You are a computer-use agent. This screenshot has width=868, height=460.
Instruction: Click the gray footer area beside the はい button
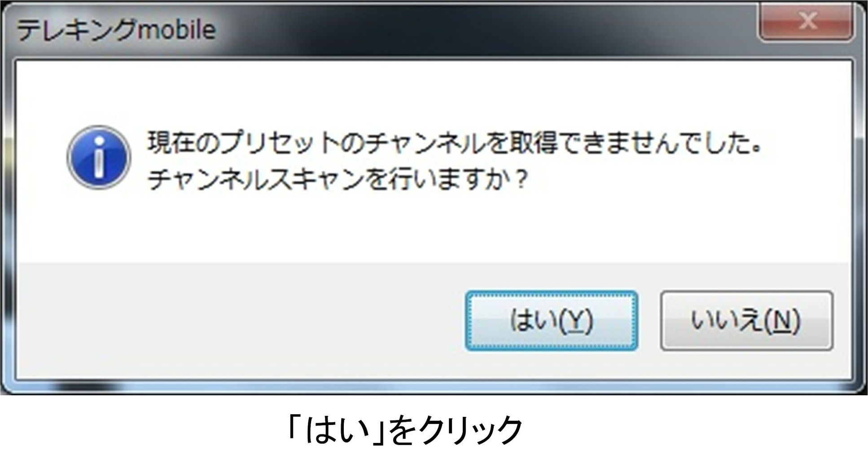point(238,321)
